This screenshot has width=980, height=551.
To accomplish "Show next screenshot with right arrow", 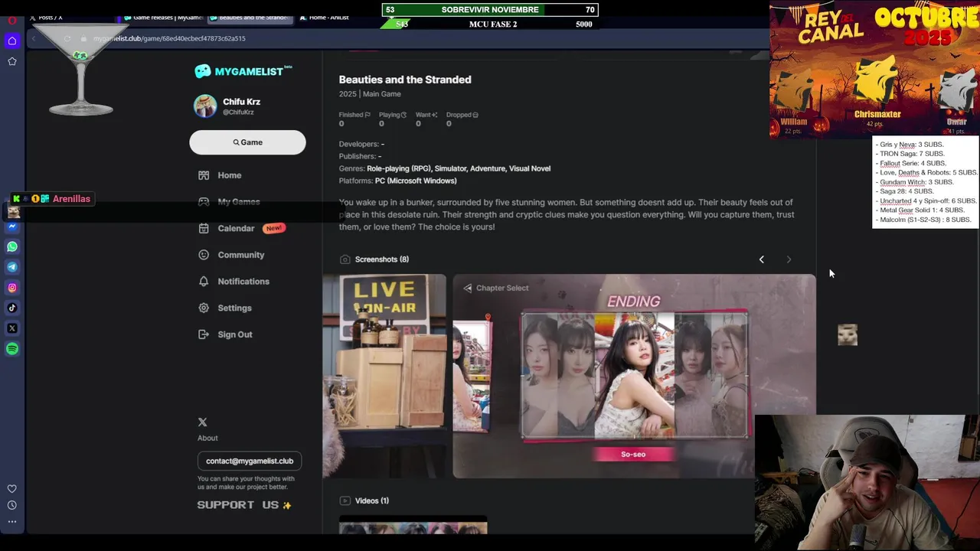I will [x=789, y=259].
